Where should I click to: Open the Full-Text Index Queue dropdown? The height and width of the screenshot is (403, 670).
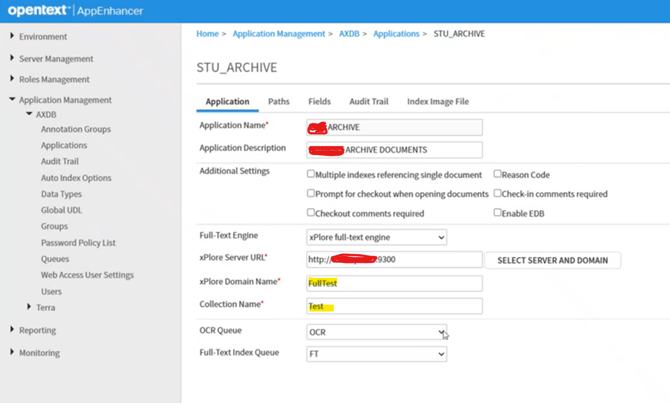tap(376, 353)
